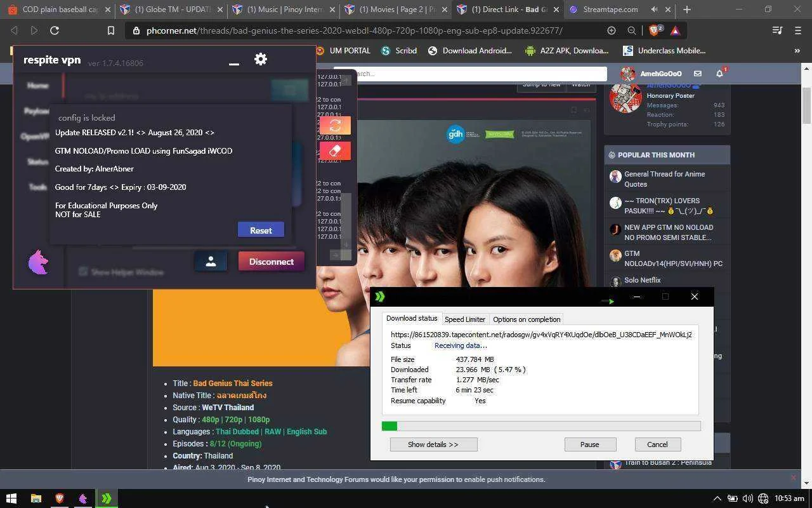Pause the download
This screenshot has width=812, height=508.
tap(589, 444)
